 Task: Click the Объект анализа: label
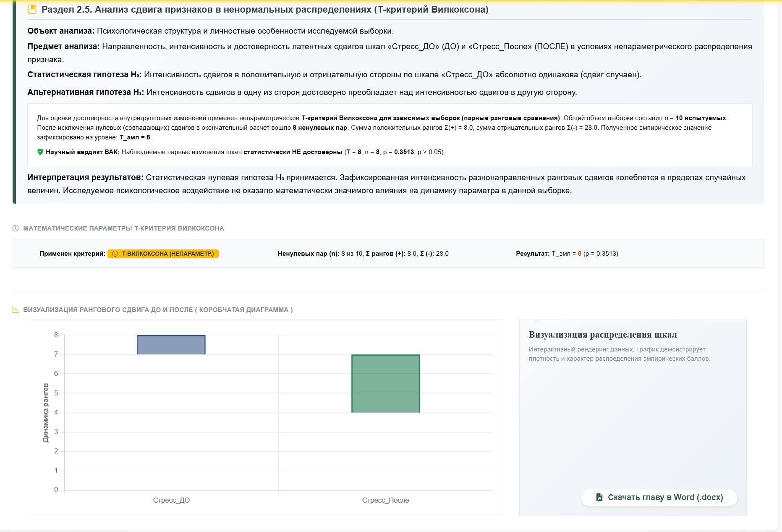tap(61, 31)
